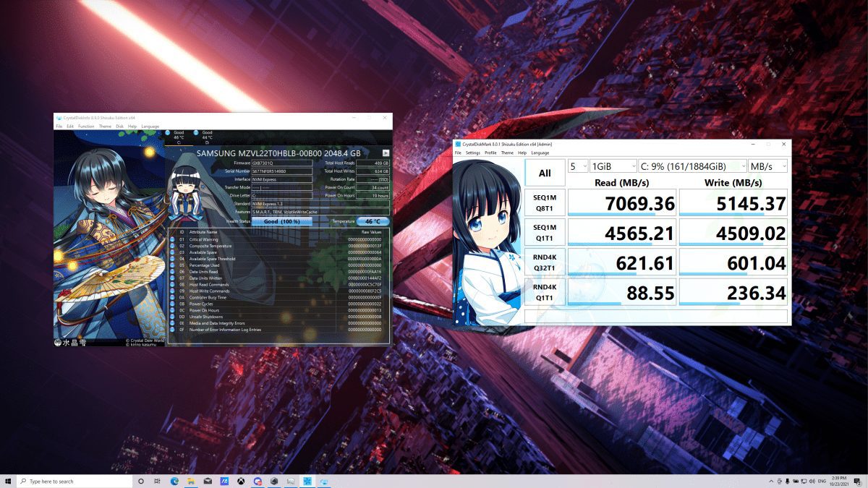Click the 46 °C temperature button
868x488 pixels.
[373, 221]
